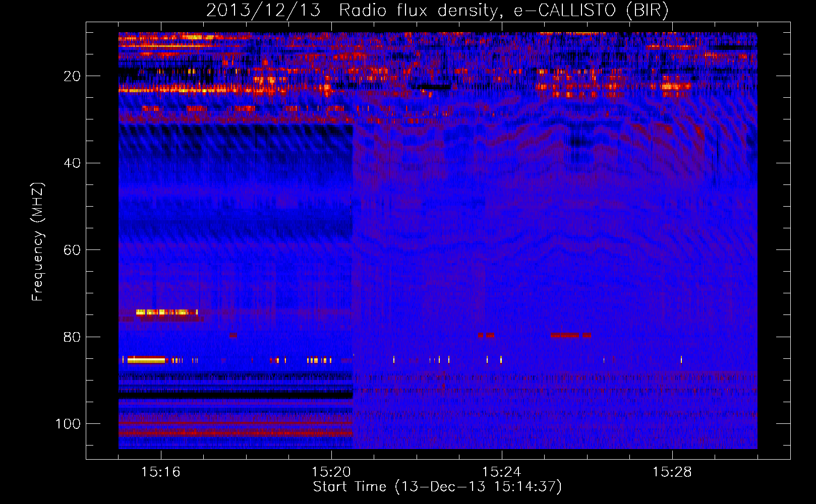816x504 pixels.
Task: Click the 40 MHz frequency tick label
Action: coord(73,163)
